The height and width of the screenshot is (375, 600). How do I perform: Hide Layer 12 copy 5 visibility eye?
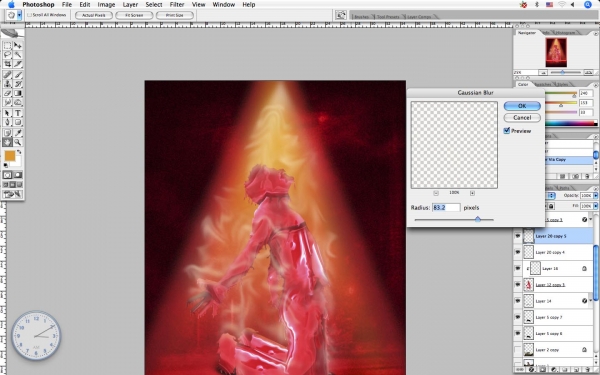pyautogui.click(x=517, y=285)
